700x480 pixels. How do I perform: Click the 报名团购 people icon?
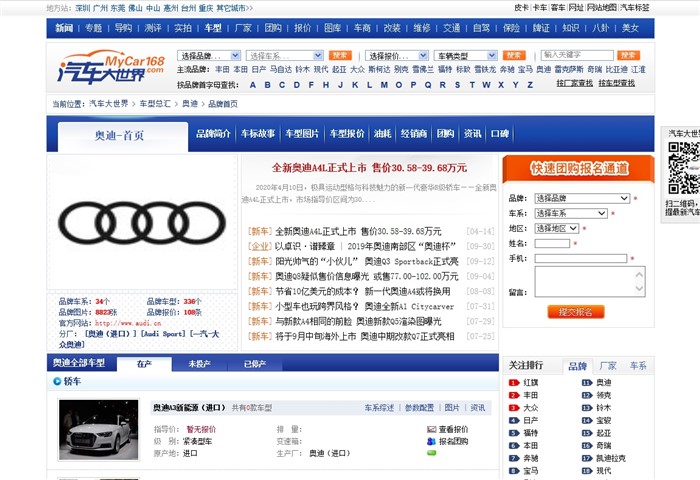pos(431,441)
